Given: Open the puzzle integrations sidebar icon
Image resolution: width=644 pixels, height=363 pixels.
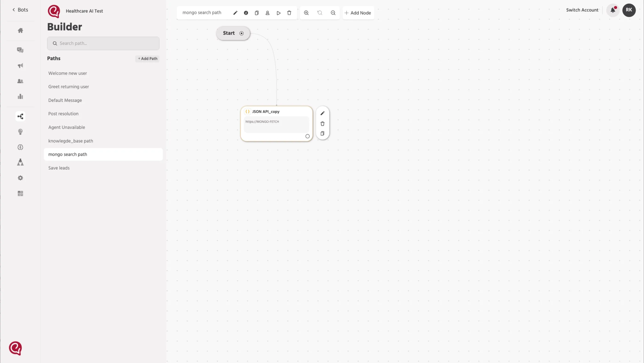Looking at the screenshot, I should (x=20, y=193).
